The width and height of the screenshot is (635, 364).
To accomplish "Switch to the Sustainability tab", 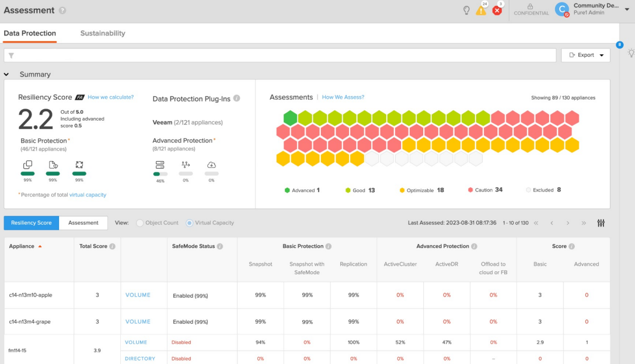I will pyautogui.click(x=103, y=33).
